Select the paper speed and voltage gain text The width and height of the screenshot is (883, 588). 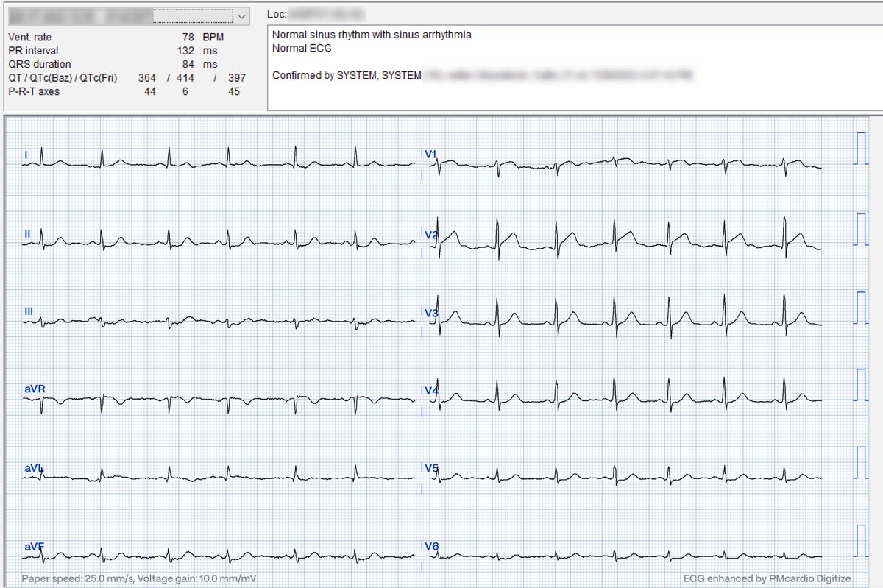point(139,578)
